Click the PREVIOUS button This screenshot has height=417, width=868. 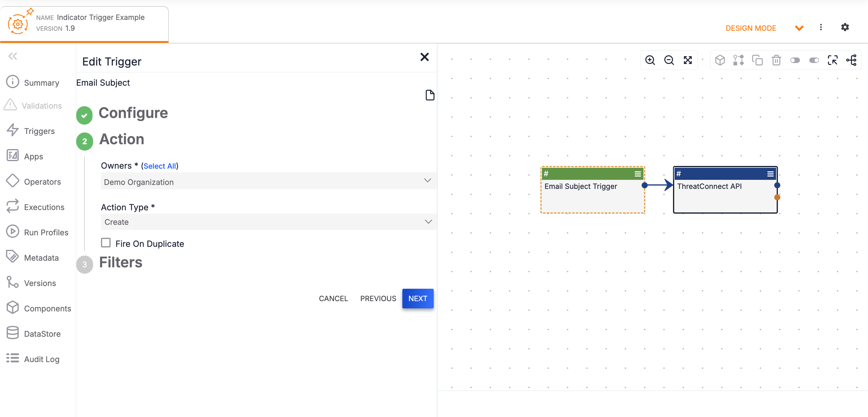(378, 299)
